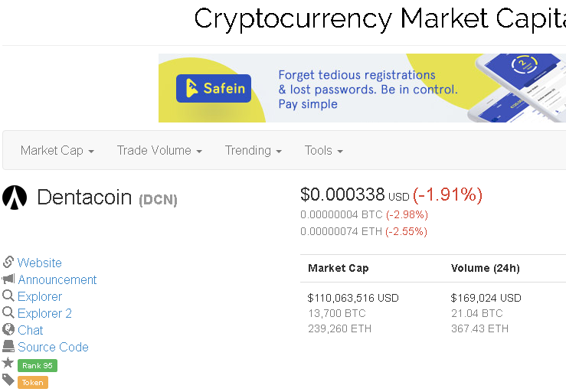
Task: Click the drive icon beside Source Code
Action: 8,347
